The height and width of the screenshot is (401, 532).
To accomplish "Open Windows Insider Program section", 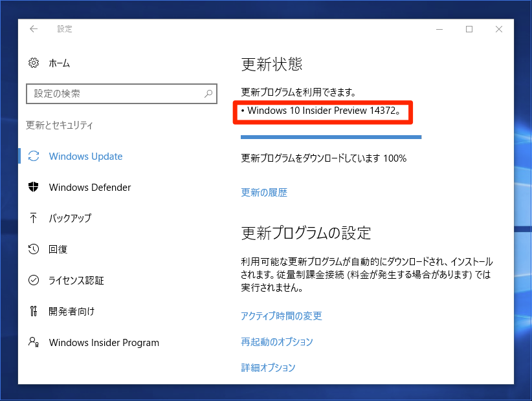I will pos(104,343).
